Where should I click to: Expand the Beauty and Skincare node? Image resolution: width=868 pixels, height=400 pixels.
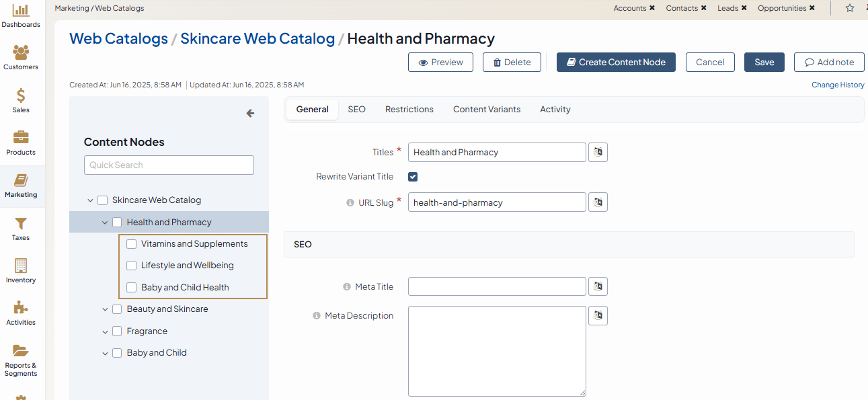click(x=105, y=309)
